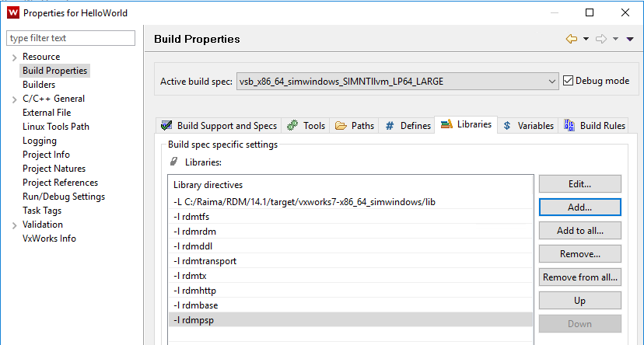The image size is (644, 345).
Task: Open the Active build spec dropdown
Action: click(397, 82)
